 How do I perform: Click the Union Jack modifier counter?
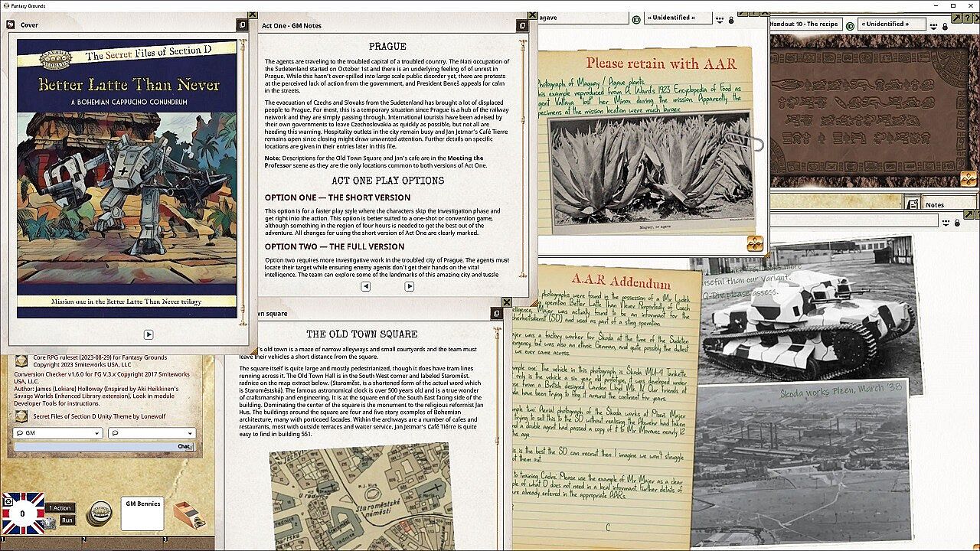coord(22,514)
